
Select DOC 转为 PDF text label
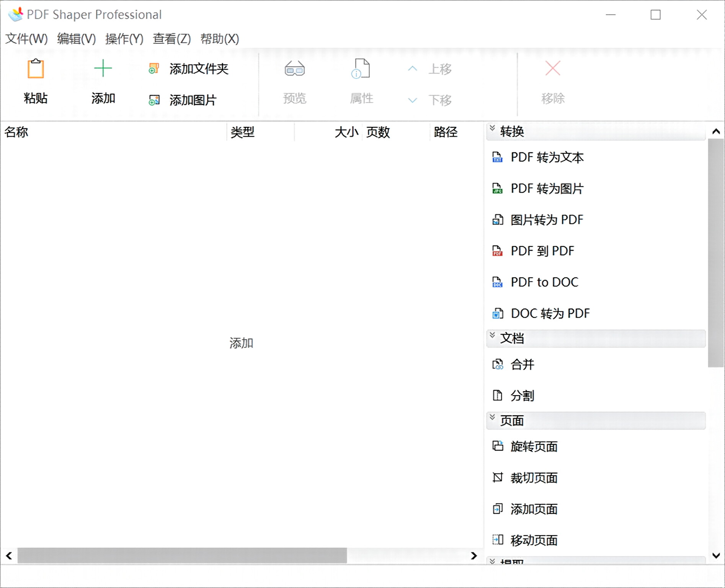tap(550, 314)
